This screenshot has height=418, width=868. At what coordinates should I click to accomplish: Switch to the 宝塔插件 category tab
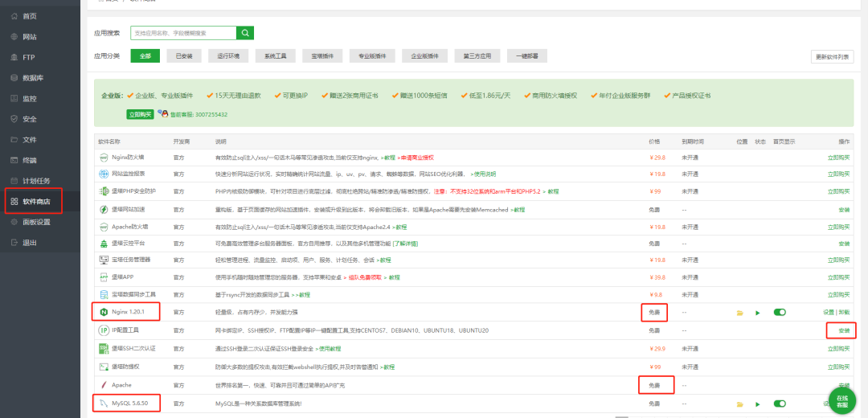click(x=322, y=56)
